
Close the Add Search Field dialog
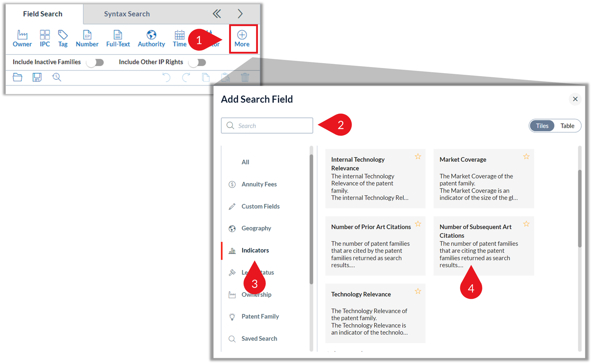pos(575,99)
